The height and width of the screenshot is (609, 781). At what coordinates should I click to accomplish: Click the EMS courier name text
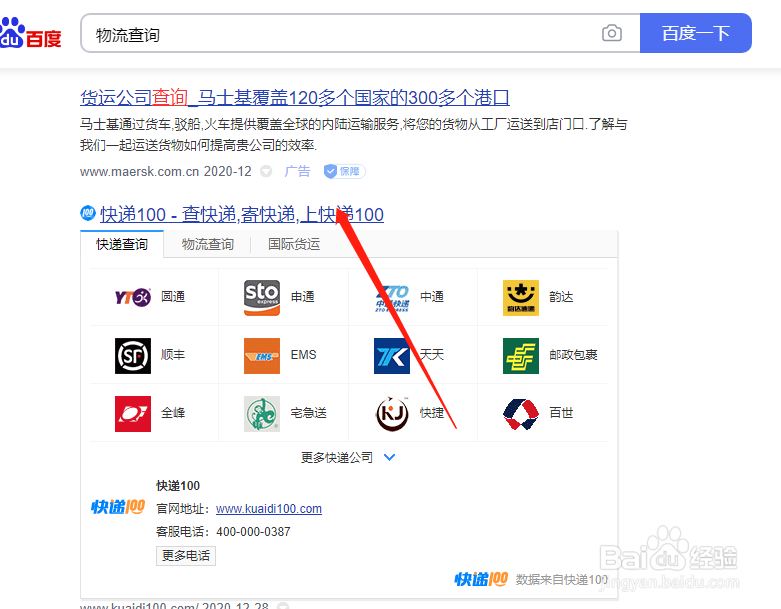(x=303, y=355)
